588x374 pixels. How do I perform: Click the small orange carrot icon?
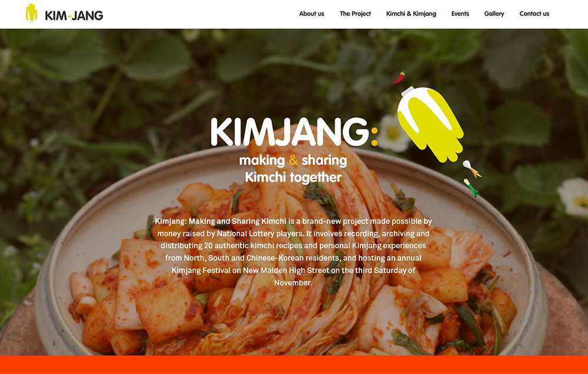point(472,169)
